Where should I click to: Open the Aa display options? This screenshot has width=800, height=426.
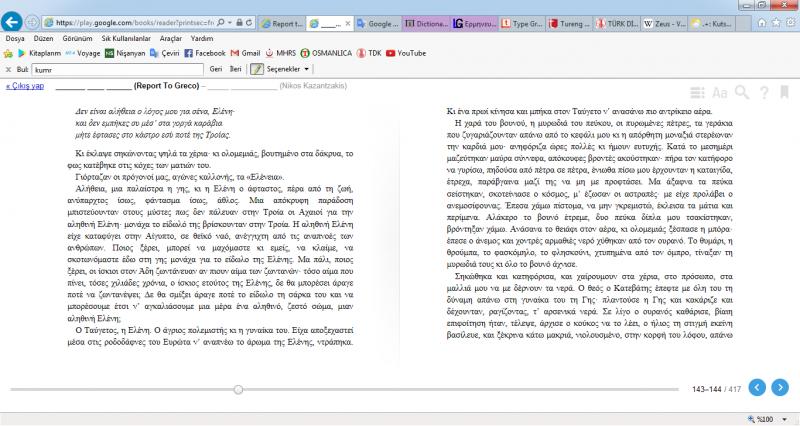pos(719,92)
